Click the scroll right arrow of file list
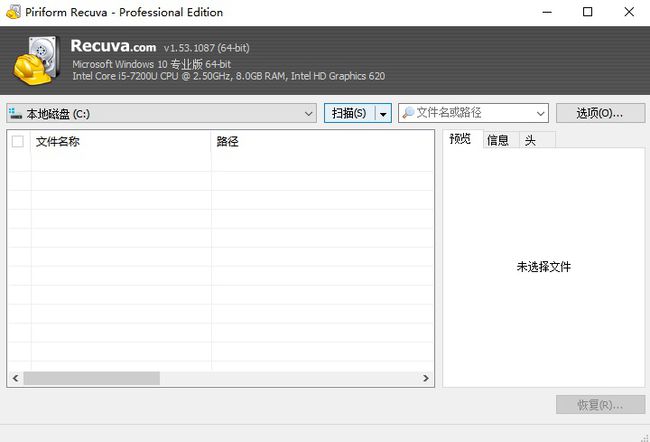Screen dimensions: 650x442 pyautogui.click(x=426, y=379)
